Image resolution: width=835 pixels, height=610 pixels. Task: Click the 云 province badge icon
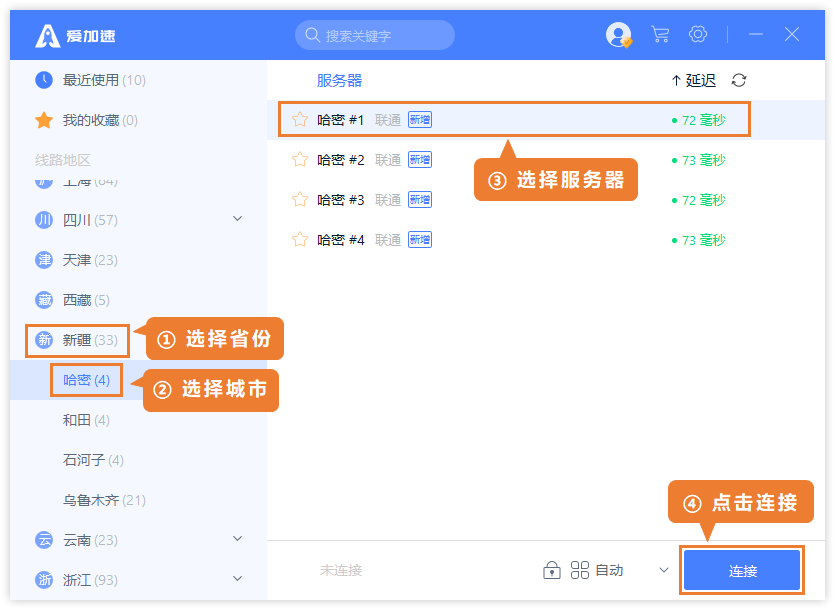point(44,540)
